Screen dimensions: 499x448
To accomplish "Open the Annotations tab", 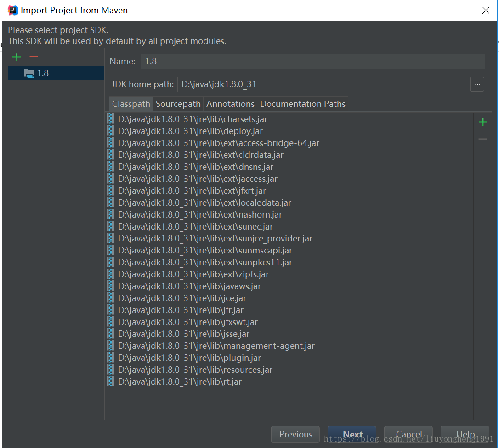I will tap(230, 104).
